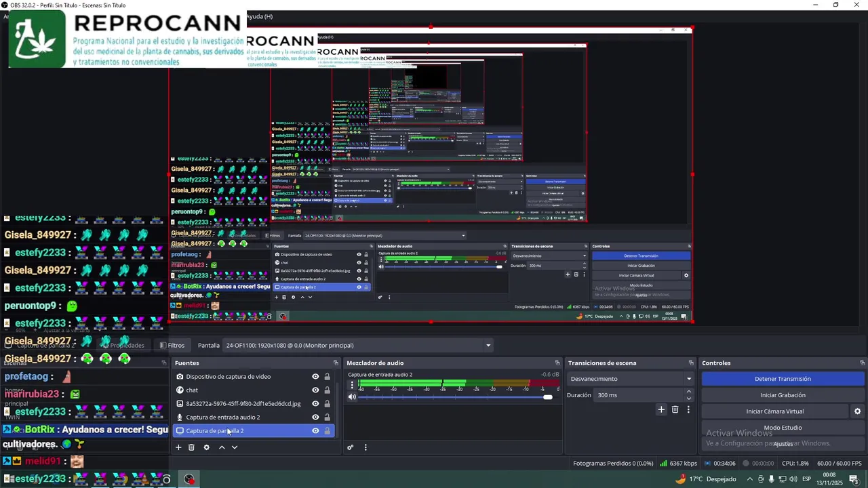Select the screen capture in the preview canvas
The image size is (868, 488).
(431, 175)
